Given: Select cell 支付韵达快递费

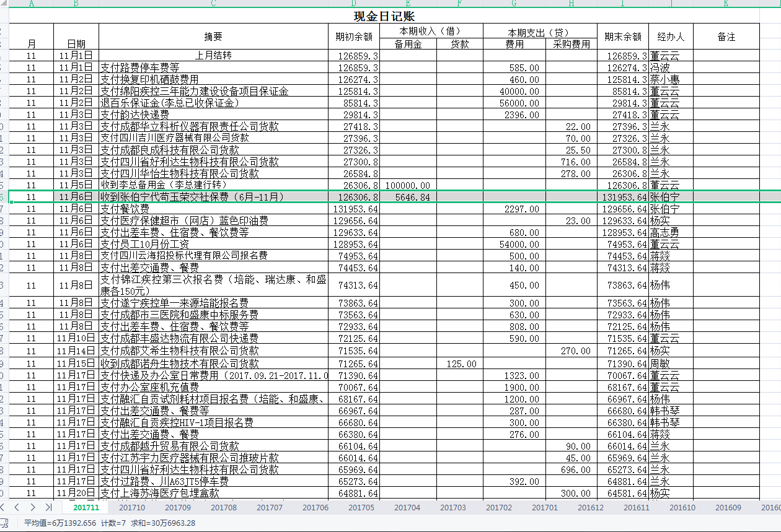Looking at the screenshot, I should 213,115.
